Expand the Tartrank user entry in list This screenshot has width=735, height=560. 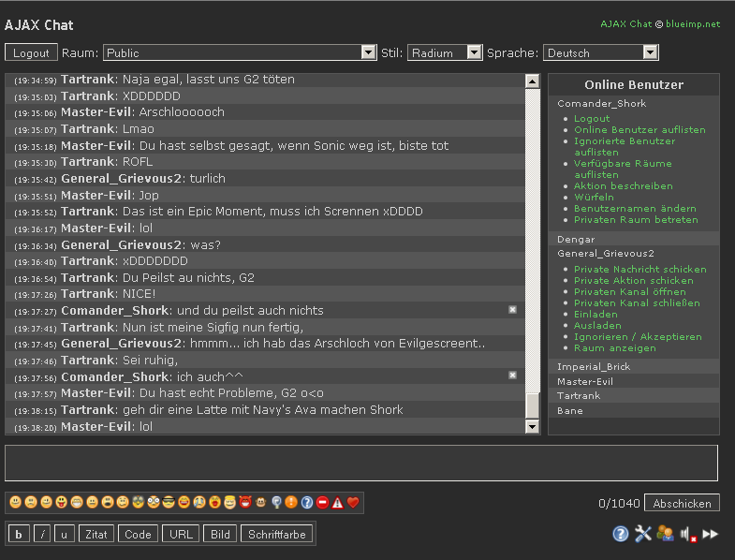click(579, 395)
